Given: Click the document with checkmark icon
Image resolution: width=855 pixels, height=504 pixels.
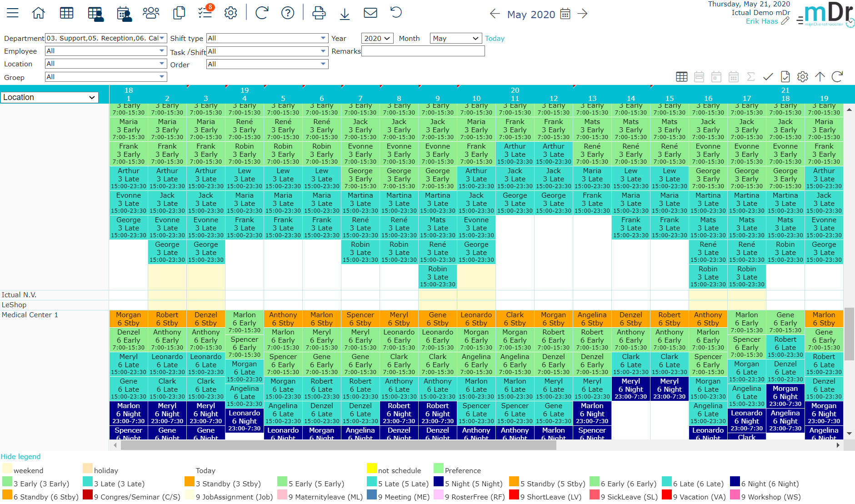Looking at the screenshot, I should pos(785,77).
